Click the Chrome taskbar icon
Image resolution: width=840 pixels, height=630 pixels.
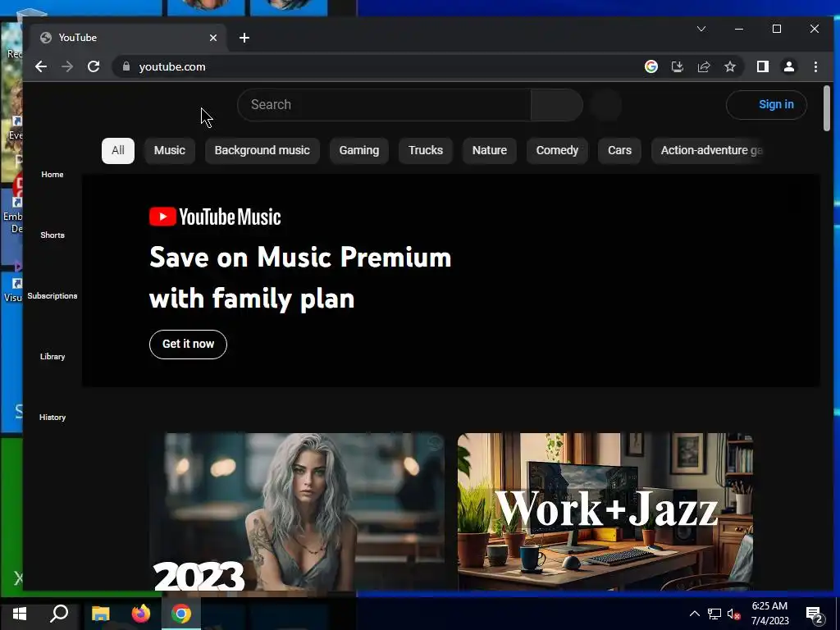(181, 614)
